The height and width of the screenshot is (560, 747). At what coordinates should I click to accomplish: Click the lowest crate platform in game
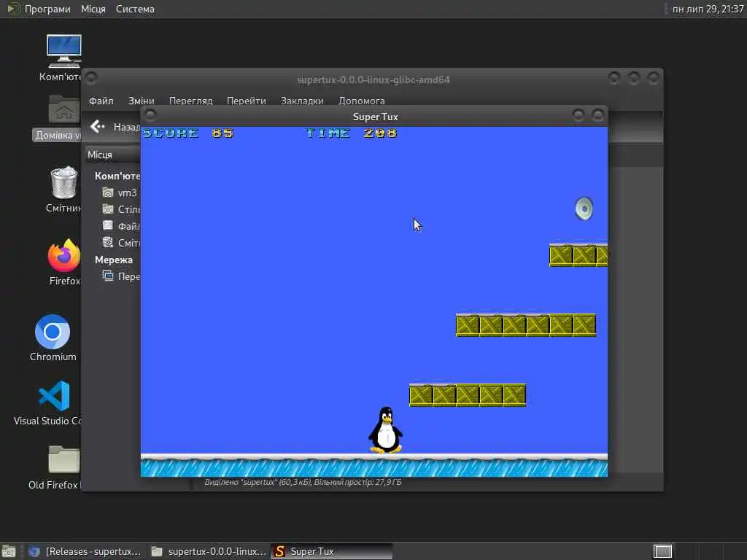[x=468, y=394]
